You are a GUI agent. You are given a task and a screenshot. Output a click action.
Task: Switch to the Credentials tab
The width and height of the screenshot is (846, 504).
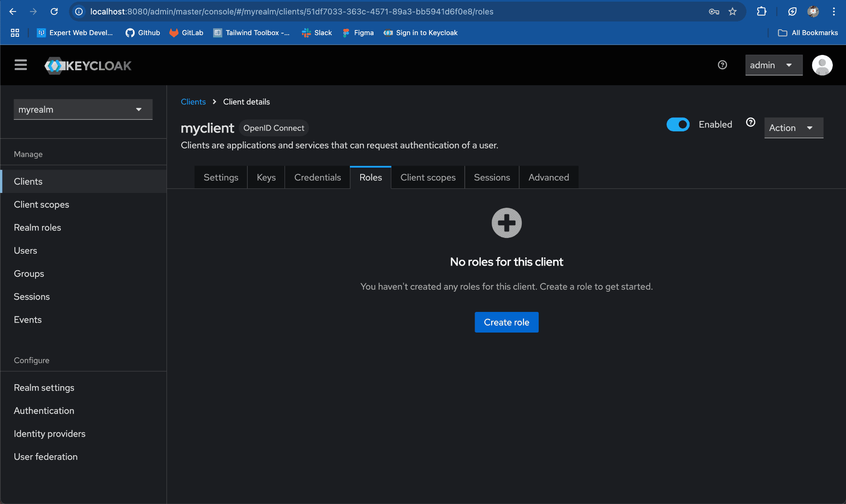[317, 177]
